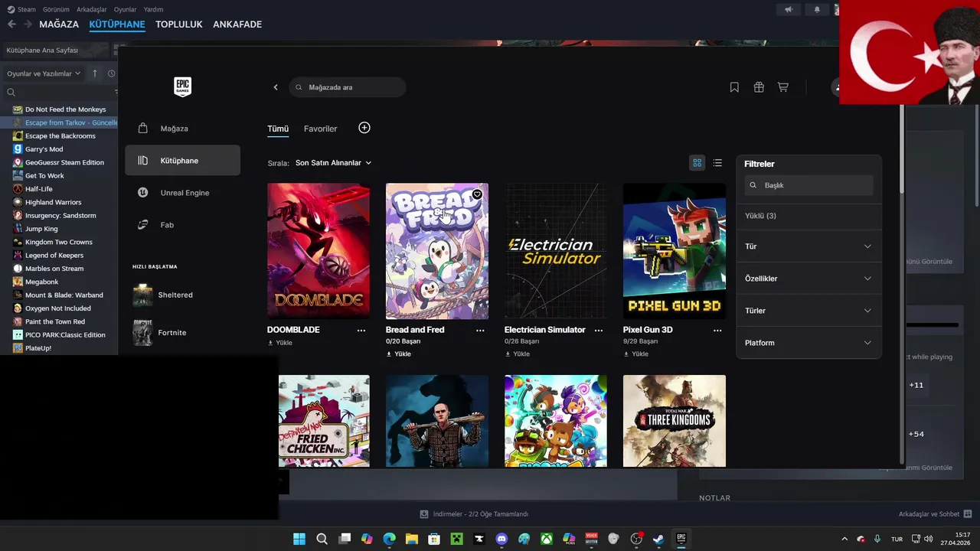Viewport: 980px width, 551px height.
Task: Install DOOMBLADE via Yükle
Action: 280,343
